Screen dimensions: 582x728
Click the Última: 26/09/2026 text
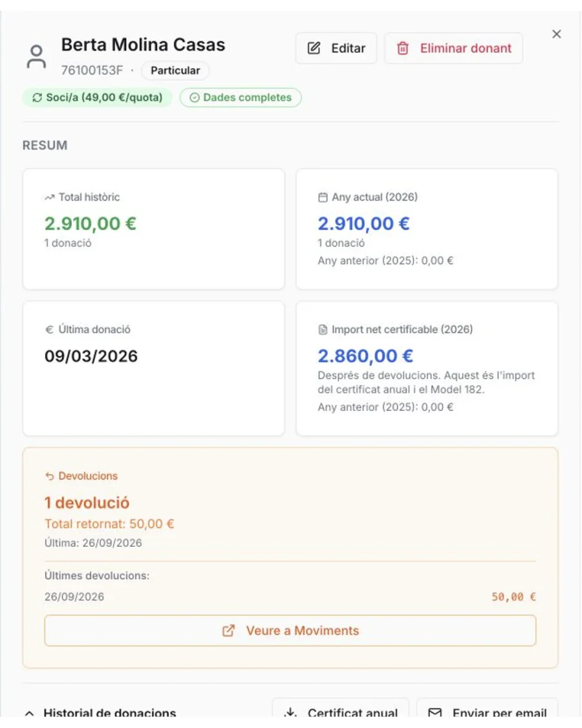click(93, 543)
